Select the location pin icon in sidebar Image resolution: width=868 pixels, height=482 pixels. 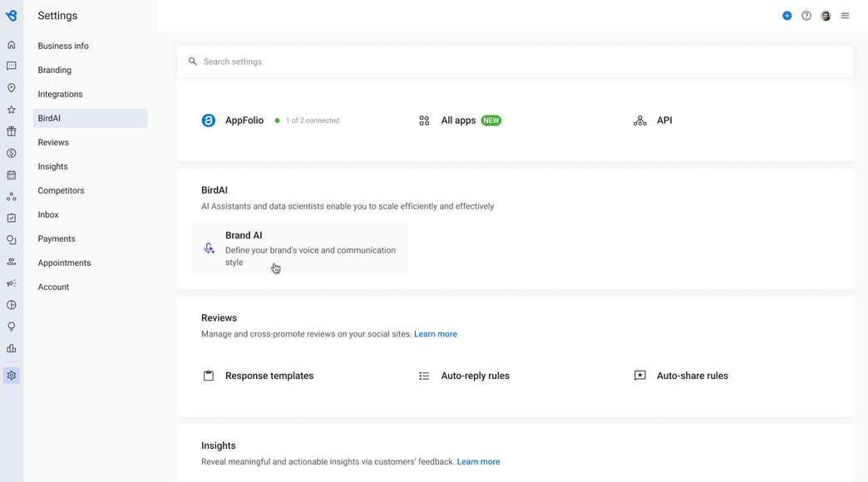click(11, 88)
